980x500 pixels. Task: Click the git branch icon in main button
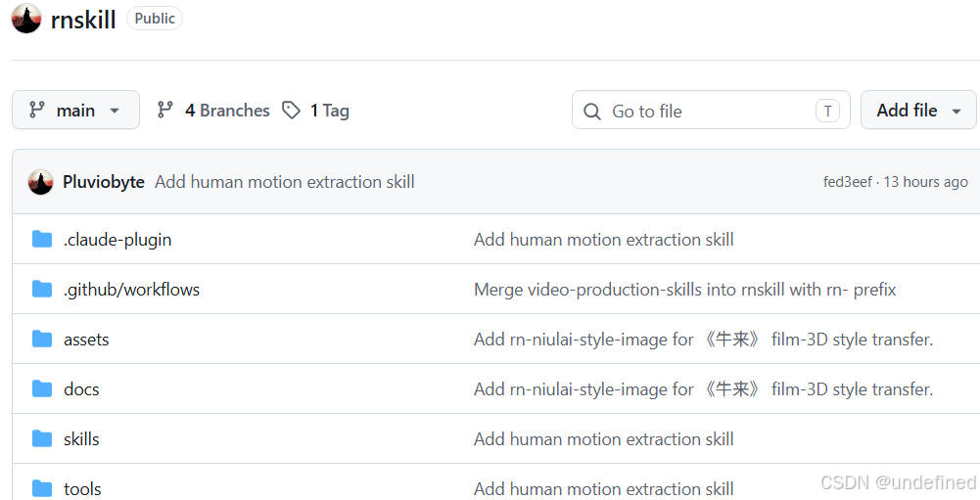click(x=37, y=110)
